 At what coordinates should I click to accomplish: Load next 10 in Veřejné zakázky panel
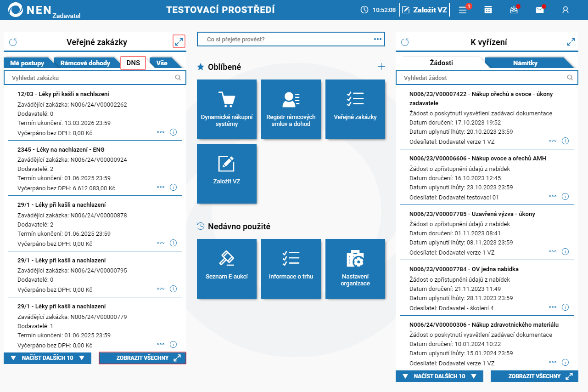click(x=48, y=358)
